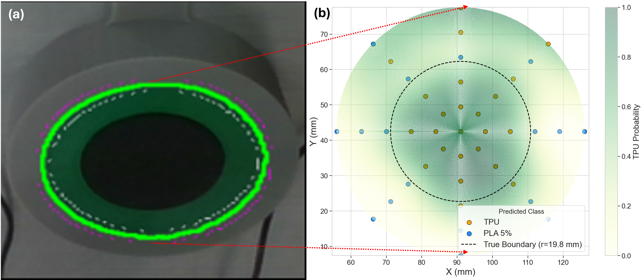Click the 'True Boundary (r=19.8 mm)' legend text
644x280 pixels.
(x=533, y=244)
